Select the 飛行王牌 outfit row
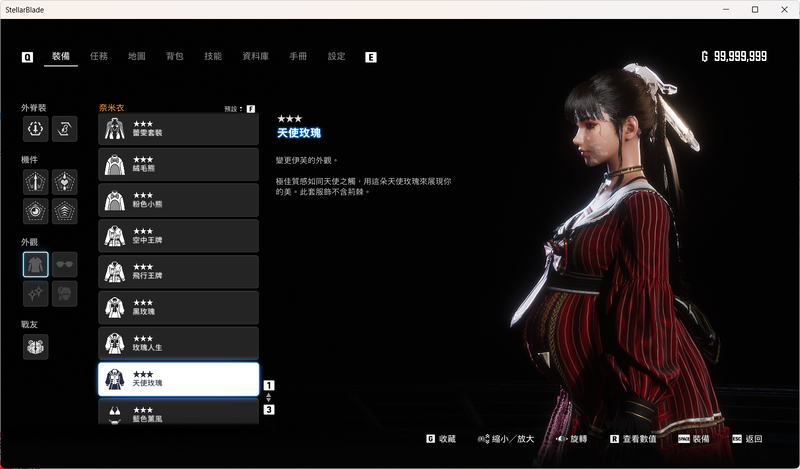The image size is (800, 469). pyautogui.click(x=179, y=271)
